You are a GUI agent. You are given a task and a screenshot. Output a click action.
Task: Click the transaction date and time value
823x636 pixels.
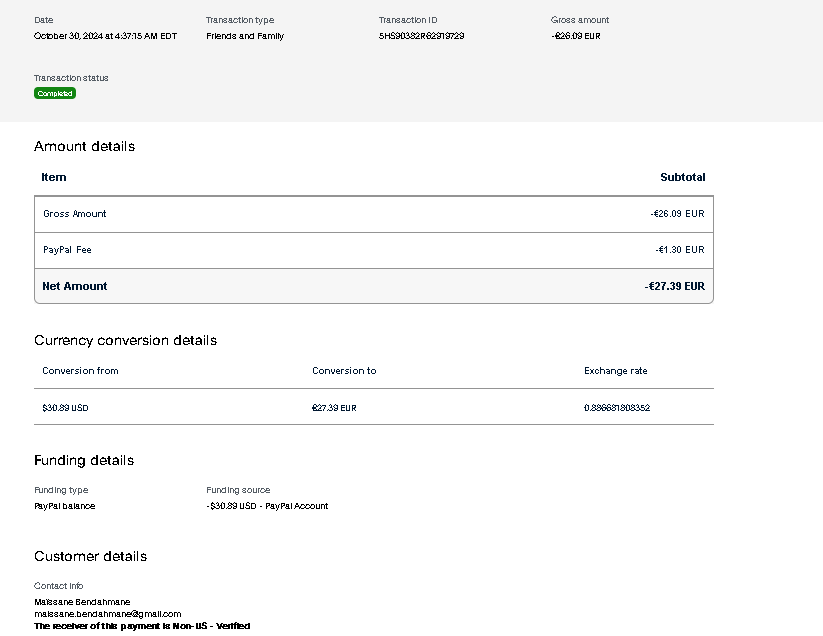tap(105, 36)
